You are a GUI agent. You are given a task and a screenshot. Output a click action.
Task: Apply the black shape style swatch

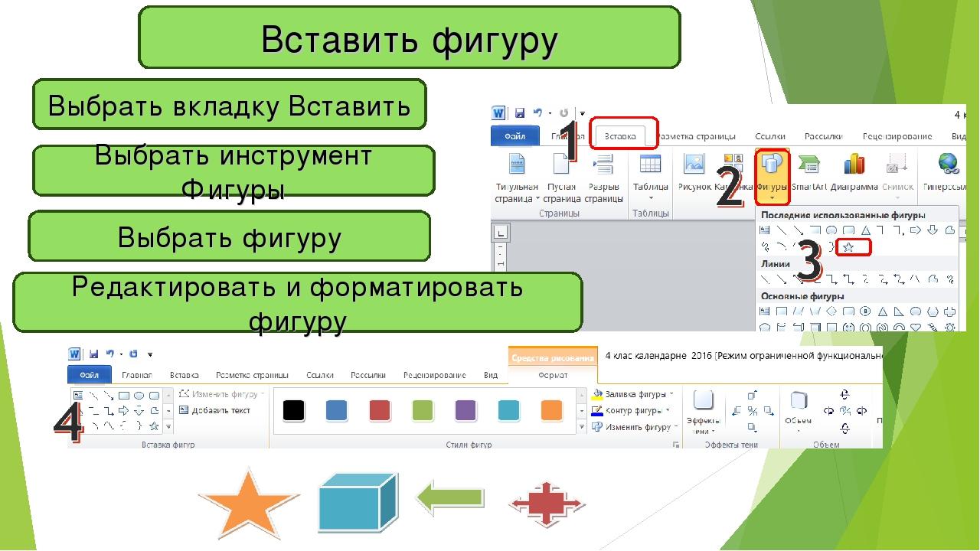[x=293, y=410]
